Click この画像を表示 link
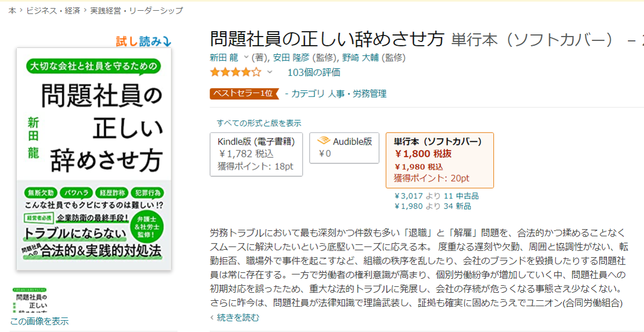644x332 pixels. tap(39, 321)
